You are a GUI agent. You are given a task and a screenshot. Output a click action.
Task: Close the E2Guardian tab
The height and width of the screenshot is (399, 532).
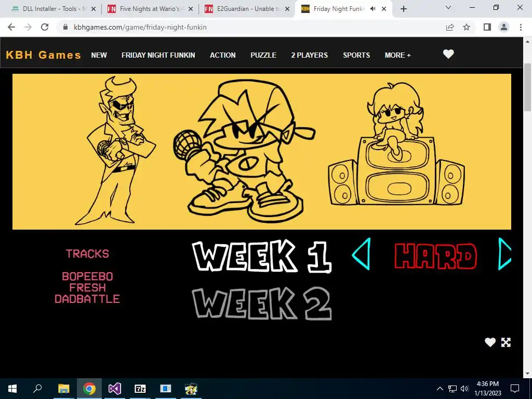287,9
